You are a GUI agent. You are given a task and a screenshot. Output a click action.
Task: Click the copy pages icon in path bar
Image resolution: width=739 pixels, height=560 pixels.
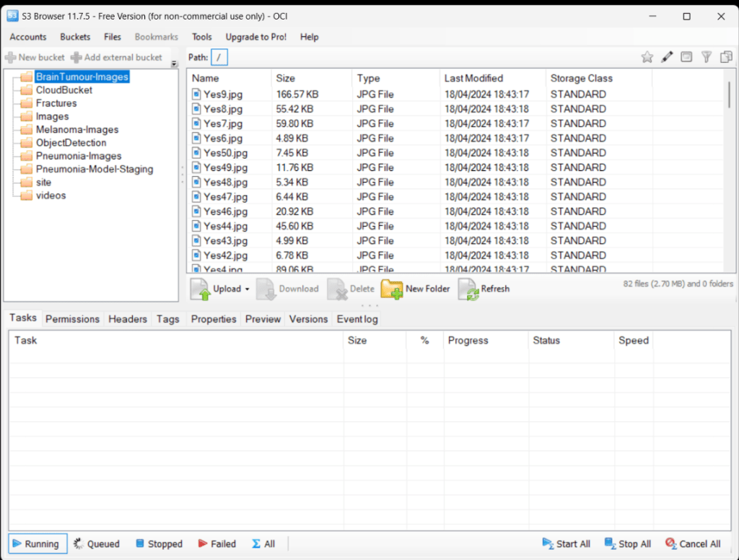(x=726, y=57)
